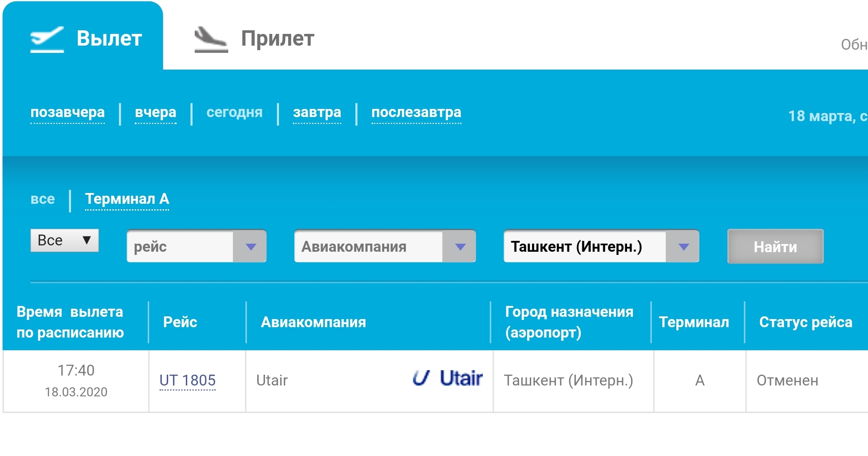The height and width of the screenshot is (456, 868).
Task: Select сегодня date filter
Action: click(x=234, y=112)
